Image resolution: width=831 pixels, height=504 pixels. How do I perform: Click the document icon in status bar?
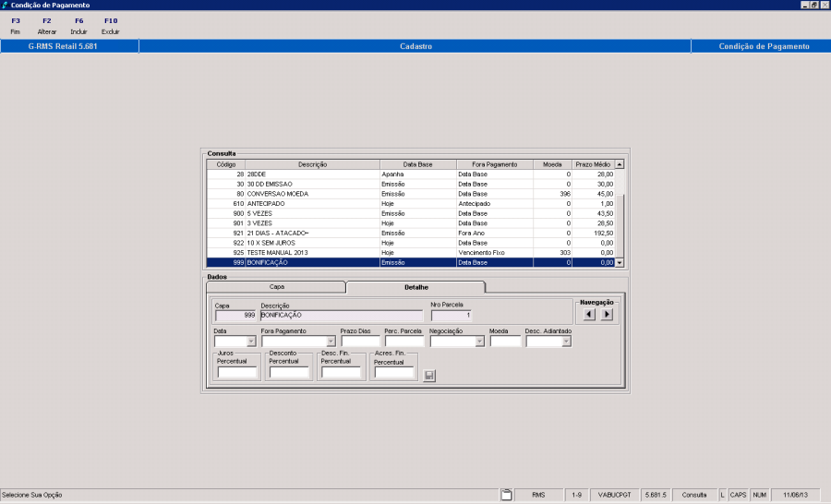[507, 495]
